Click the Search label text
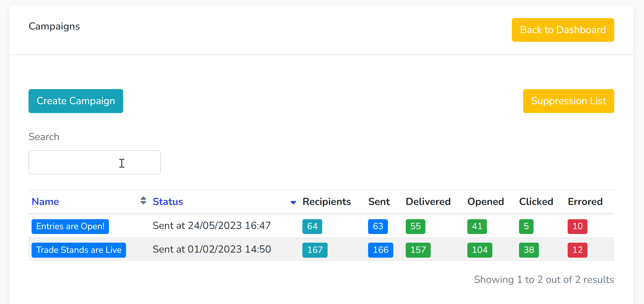Screen dimensions: 644x304 click(x=44, y=137)
